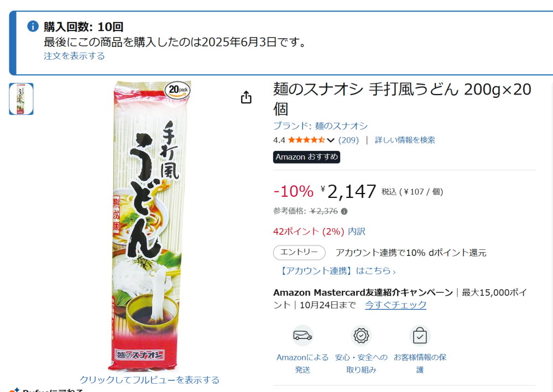Click the reference price info icon
This screenshot has width=553, height=392.
344,211
